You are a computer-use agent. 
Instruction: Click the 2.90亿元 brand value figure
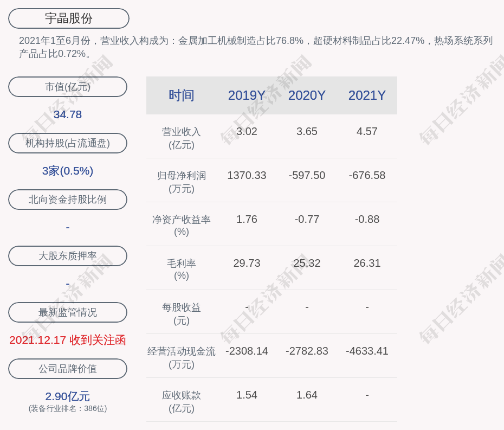click(68, 396)
